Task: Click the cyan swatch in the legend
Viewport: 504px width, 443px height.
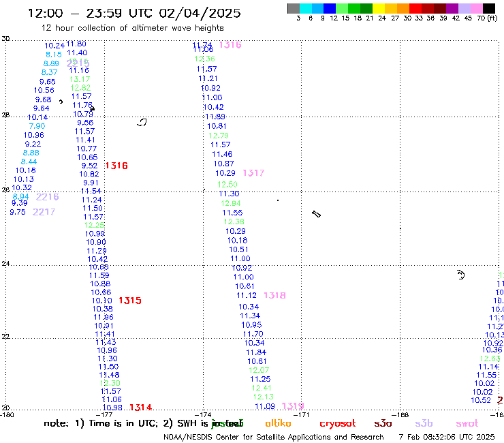Action: [306, 8]
